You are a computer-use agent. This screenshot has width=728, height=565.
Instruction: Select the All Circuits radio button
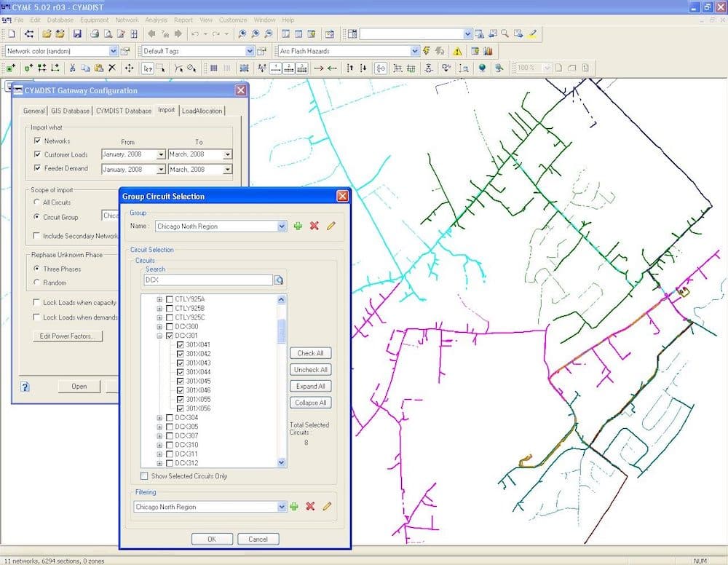coord(36,202)
